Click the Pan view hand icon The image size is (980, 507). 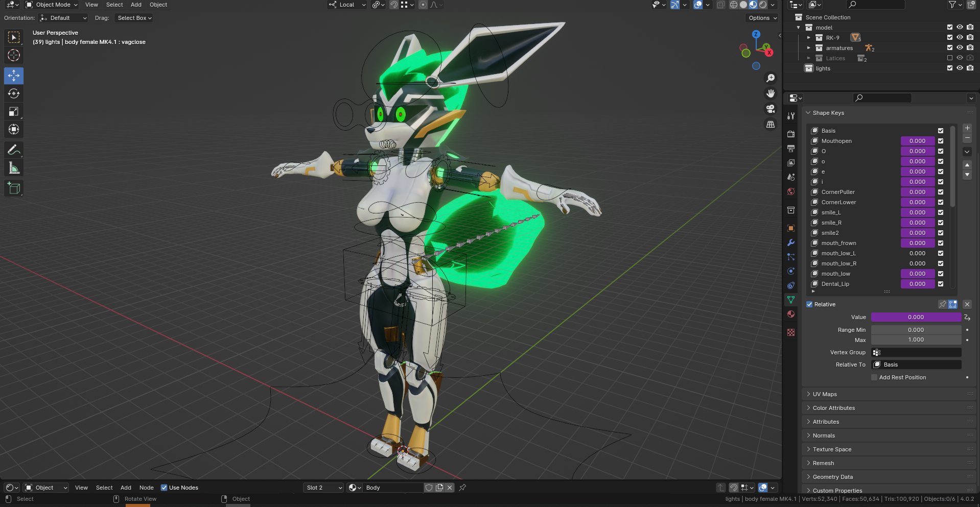pyautogui.click(x=771, y=93)
